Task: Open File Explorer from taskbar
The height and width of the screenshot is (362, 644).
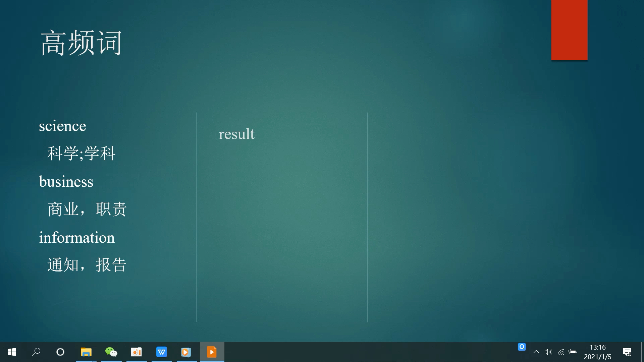Action: [x=86, y=352]
